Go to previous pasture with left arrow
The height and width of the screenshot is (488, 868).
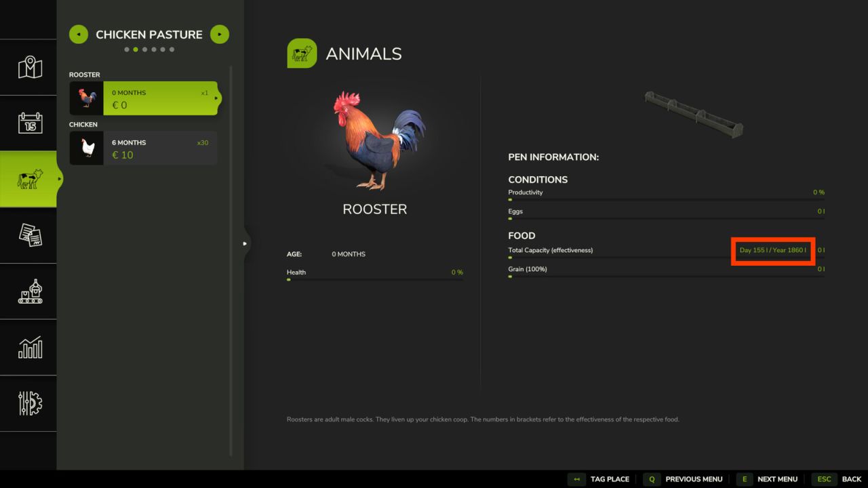tap(79, 34)
